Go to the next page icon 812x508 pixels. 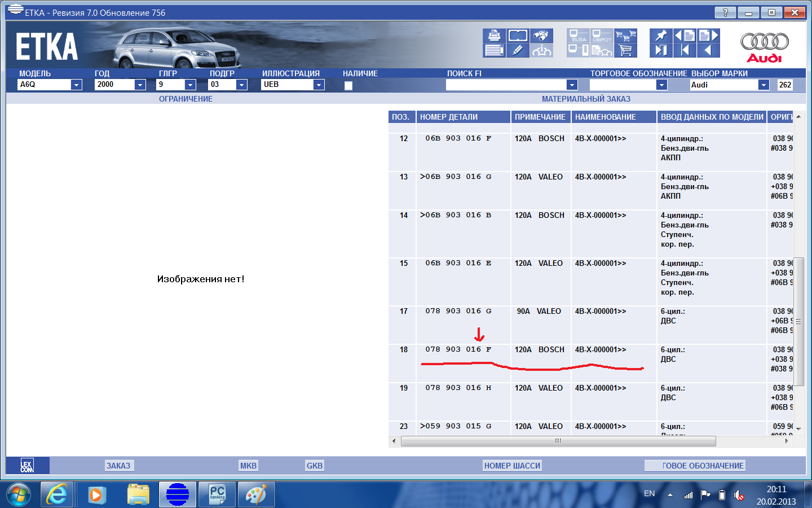(x=708, y=36)
